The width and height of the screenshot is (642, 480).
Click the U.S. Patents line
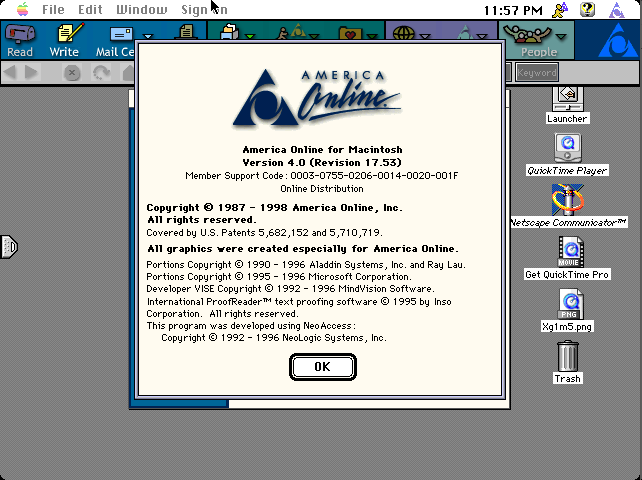(264, 233)
